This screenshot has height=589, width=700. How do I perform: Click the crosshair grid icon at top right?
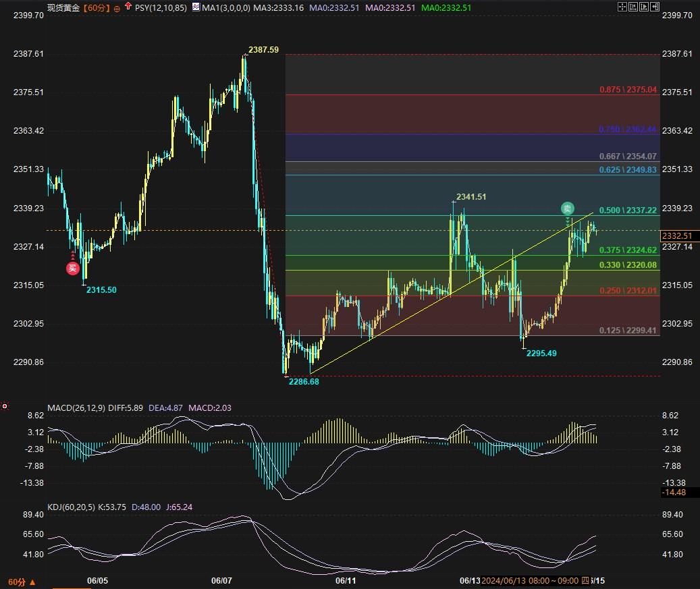[621, 7]
